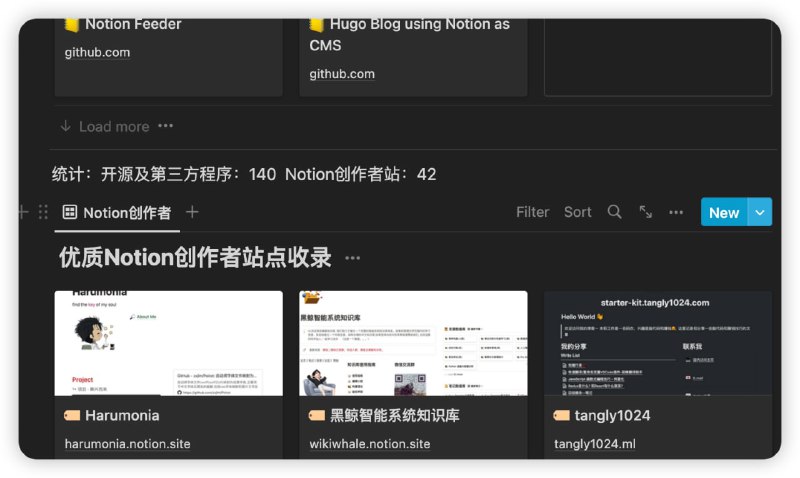Open the three-dot menu beside the database title
800x478 pixels.
tap(353, 258)
